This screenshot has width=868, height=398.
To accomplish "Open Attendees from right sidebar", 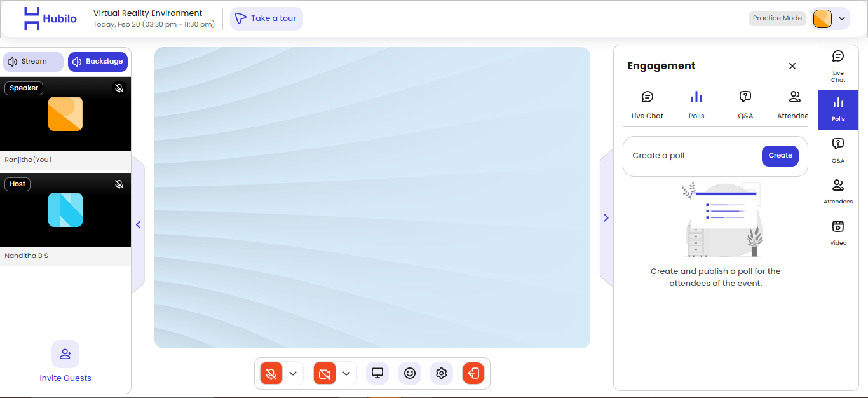I will click(x=838, y=192).
